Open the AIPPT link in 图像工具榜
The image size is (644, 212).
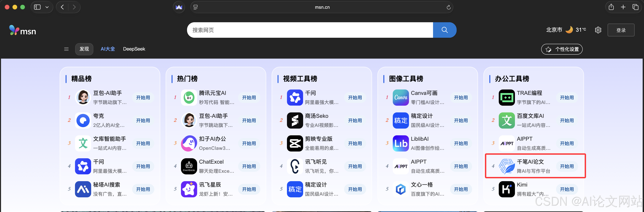point(419,162)
